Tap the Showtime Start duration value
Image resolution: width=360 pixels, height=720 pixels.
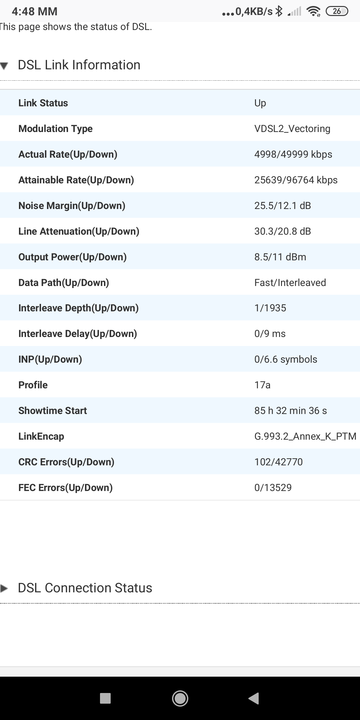click(291, 411)
